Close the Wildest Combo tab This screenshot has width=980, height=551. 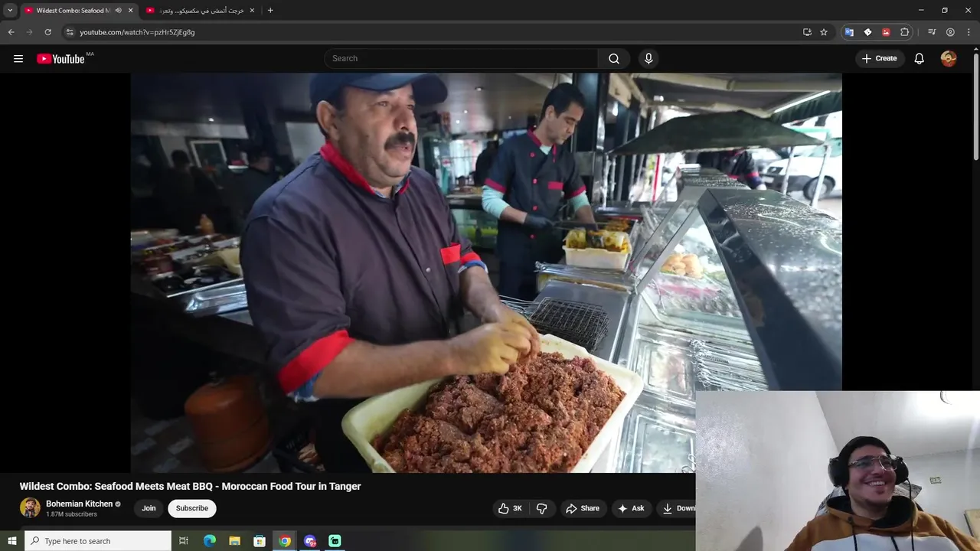click(130, 11)
